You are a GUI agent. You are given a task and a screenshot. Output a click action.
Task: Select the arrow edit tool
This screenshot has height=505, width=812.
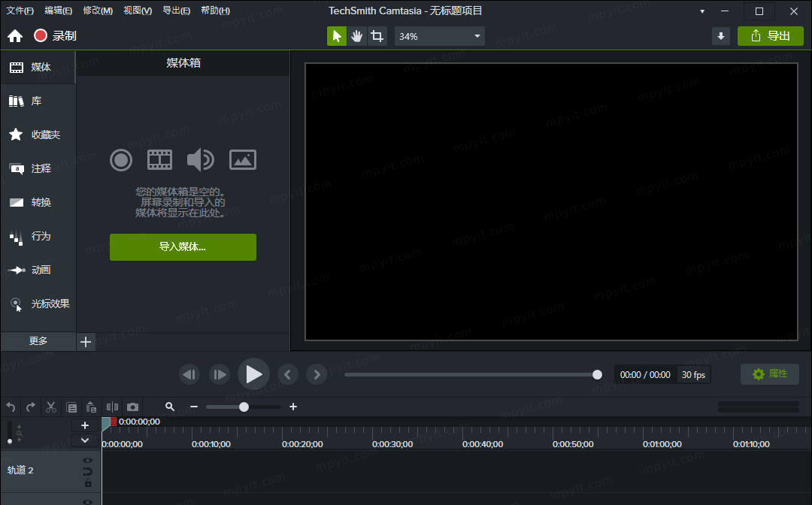pyautogui.click(x=337, y=36)
